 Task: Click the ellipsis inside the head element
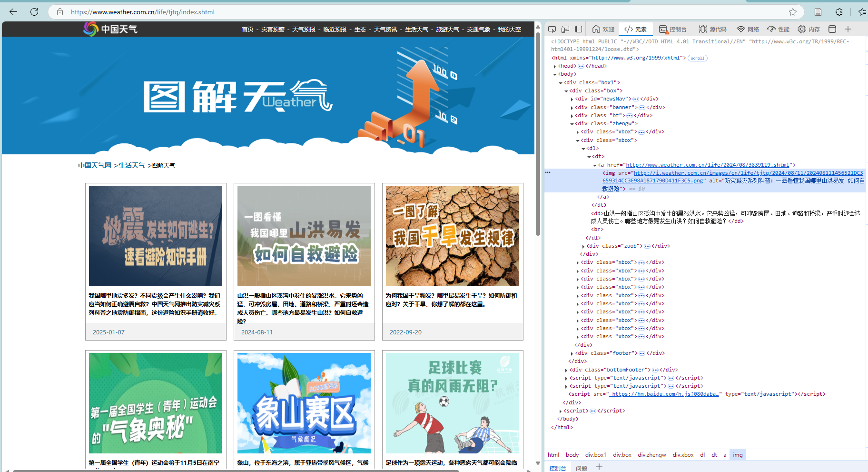(581, 66)
